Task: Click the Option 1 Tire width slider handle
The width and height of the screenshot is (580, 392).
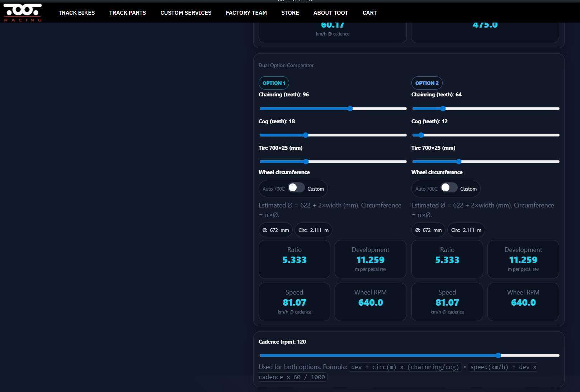Action: (306, 162)
